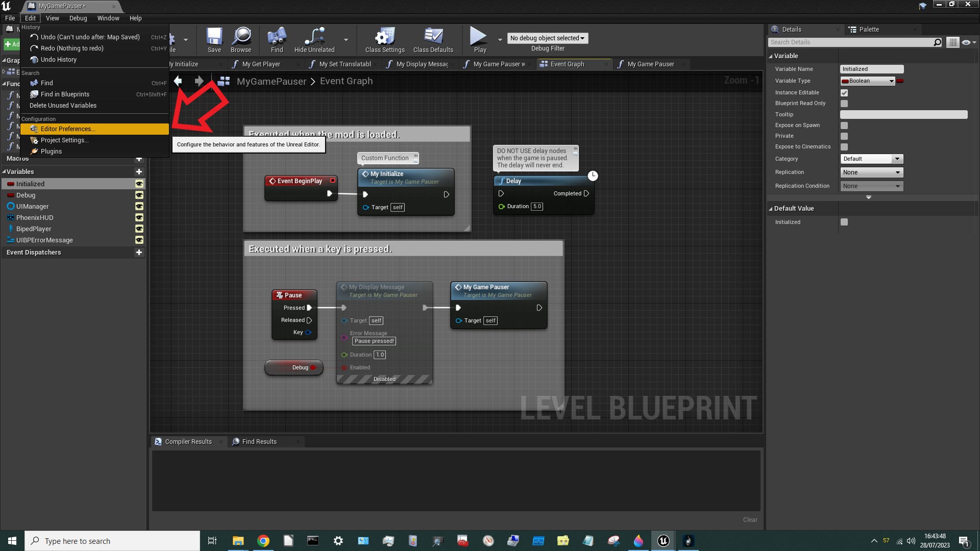The height and width of the screenshot is (551, 980).
Task: Toggle Initialized default value checkbox
Action: point(844,222)
